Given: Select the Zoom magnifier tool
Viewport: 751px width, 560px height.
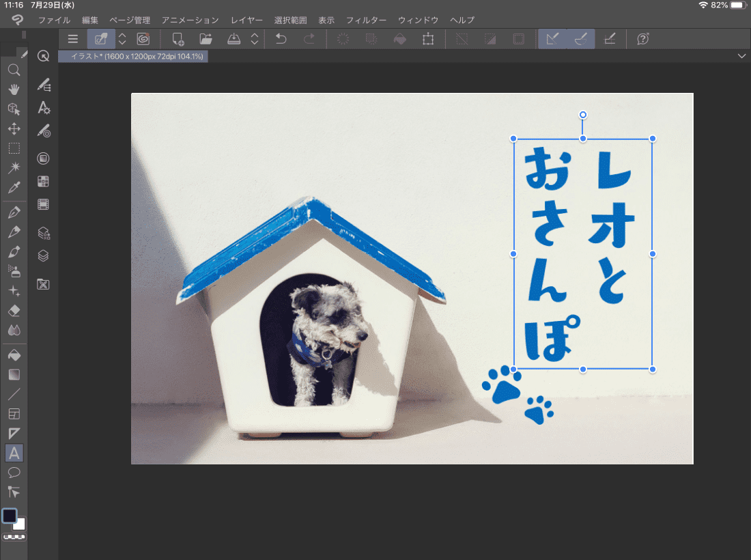Looking at the screenshot, I should pos(14,70).
